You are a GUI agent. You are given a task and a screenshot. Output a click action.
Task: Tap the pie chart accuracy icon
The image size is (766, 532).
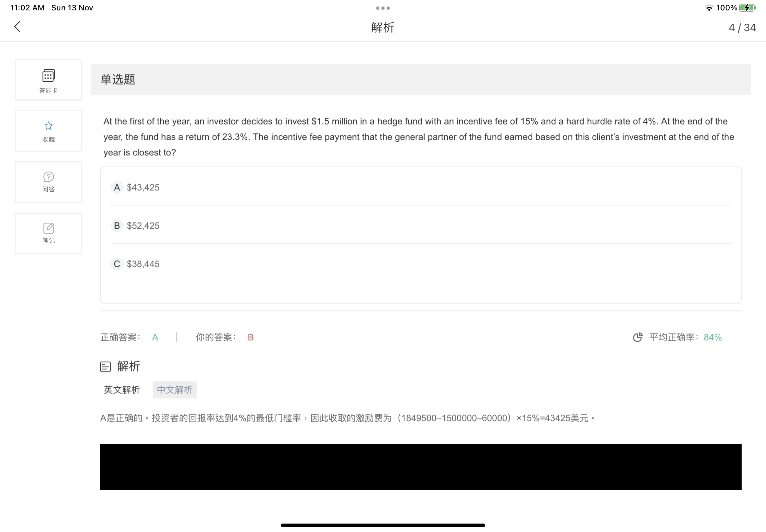coord(637,337)
